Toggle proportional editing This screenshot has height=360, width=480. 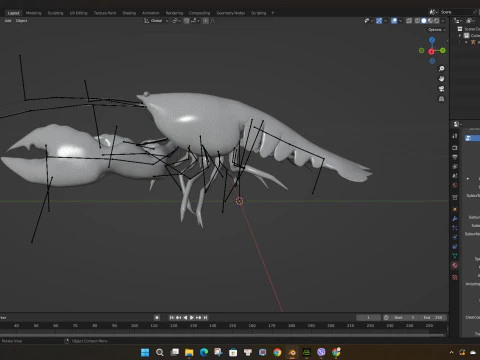(x=206, y=21)
